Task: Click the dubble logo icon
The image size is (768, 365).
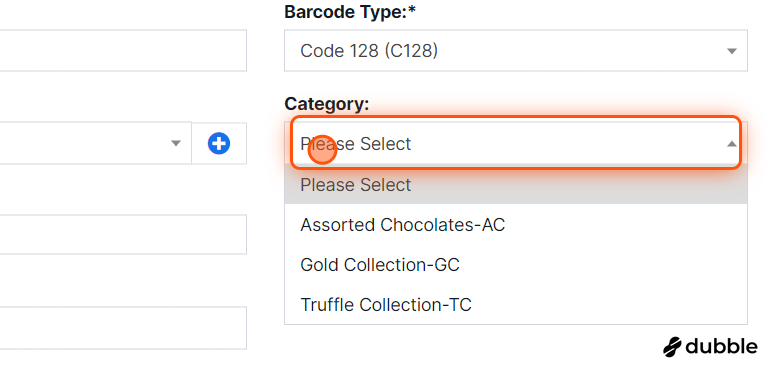Action: 672,347
